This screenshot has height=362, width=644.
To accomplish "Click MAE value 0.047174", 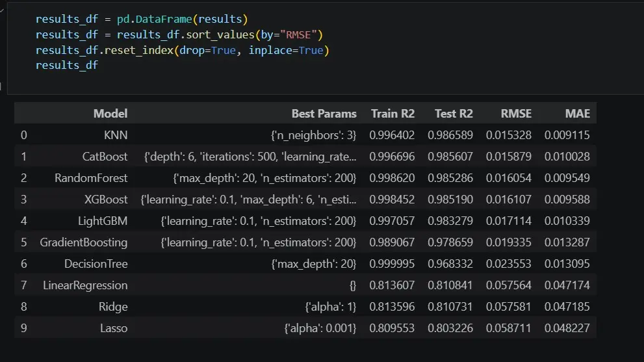I will (567, 285).
